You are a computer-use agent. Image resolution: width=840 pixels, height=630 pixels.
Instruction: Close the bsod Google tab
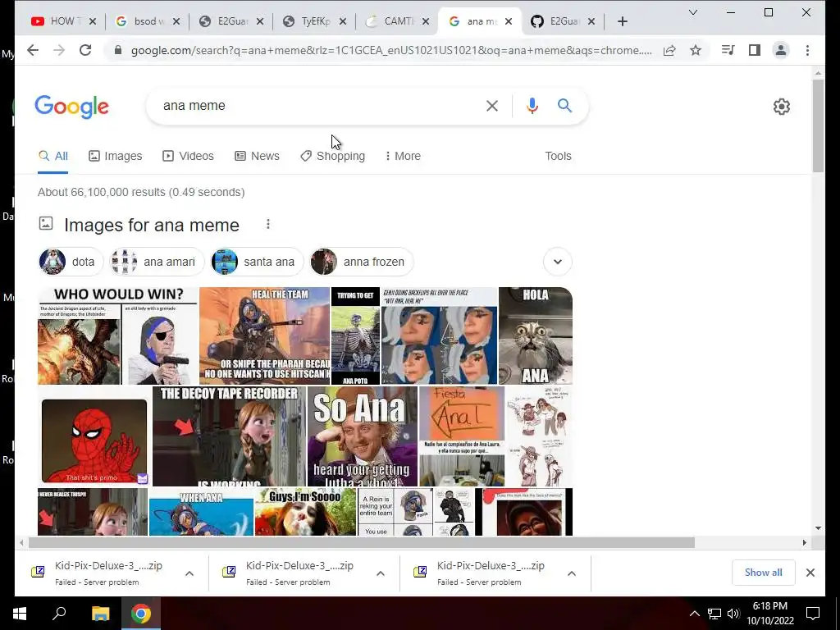pos(176,21)
